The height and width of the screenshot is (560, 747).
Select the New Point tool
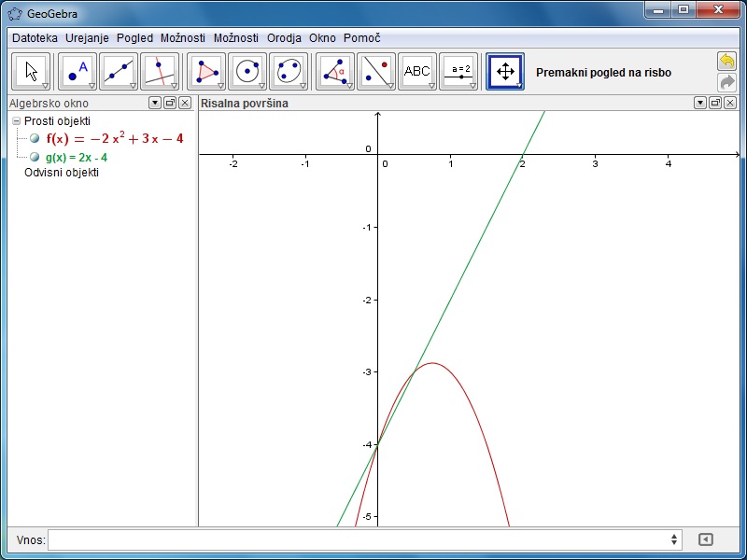point(78,72)
